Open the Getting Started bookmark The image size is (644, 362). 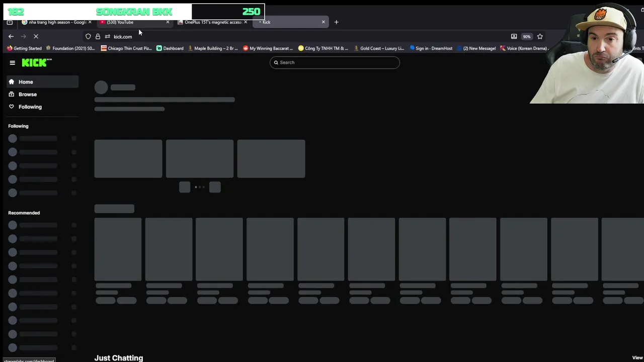[x=24, y=48]
